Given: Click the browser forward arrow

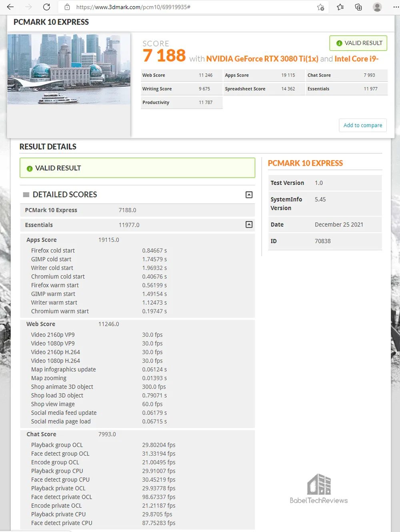Looking at the screenshot, I should pos(28,7).
